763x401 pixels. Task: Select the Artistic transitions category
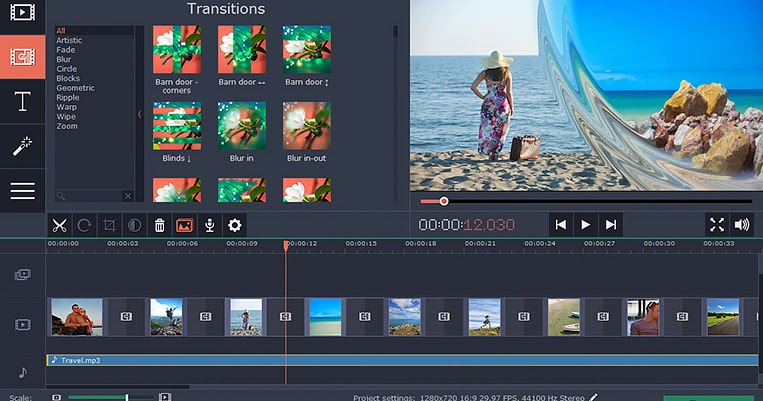tap(69, 40)
